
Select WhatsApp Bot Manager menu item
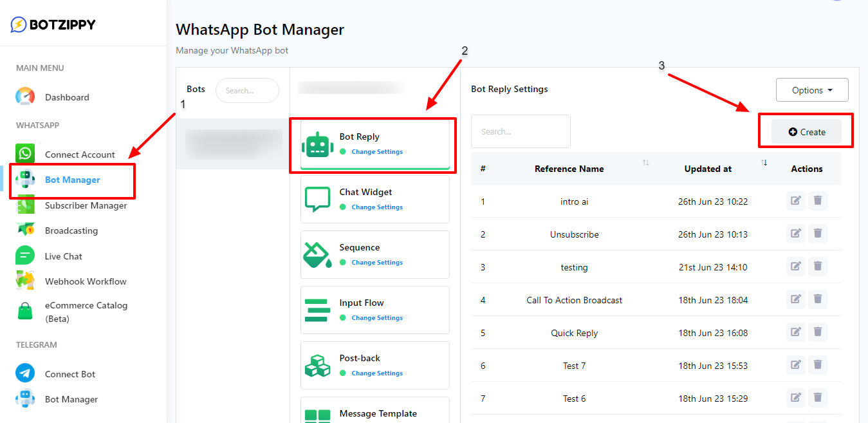pyautogui.click(x=73, y=180)
